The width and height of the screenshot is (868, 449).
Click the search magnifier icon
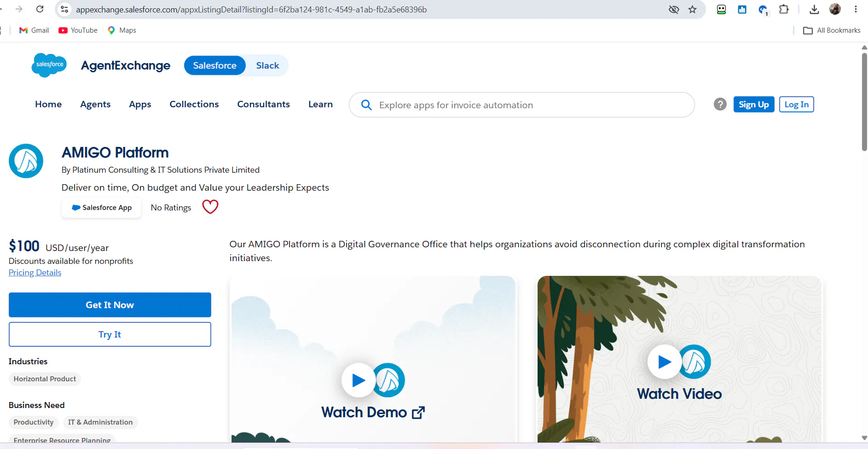366,105
